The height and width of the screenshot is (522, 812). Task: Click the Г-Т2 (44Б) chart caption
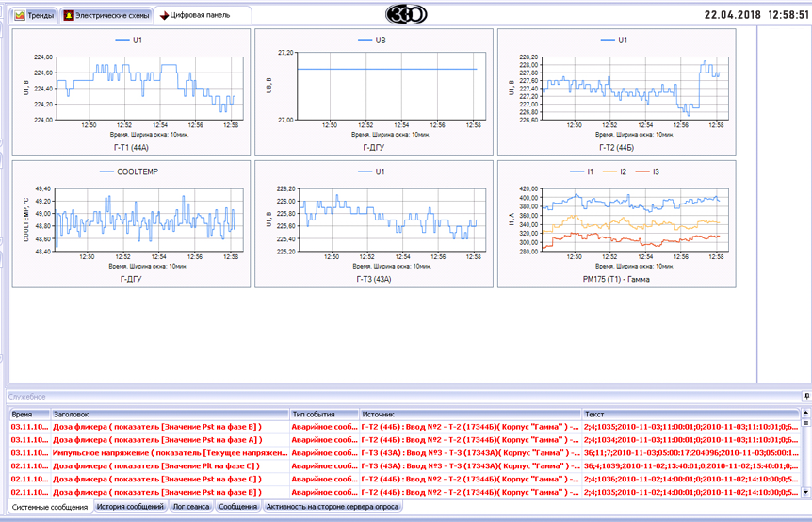point(617,148)
